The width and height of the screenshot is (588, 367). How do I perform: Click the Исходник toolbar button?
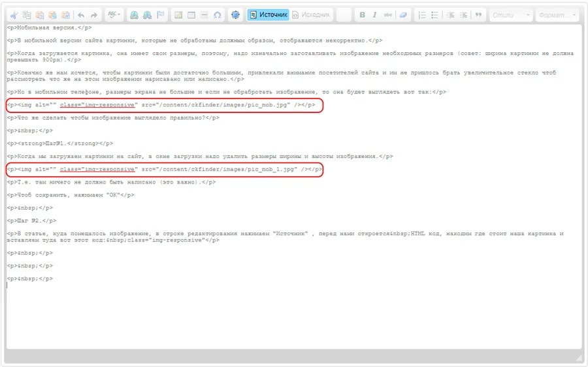click(x=311, y=14)
